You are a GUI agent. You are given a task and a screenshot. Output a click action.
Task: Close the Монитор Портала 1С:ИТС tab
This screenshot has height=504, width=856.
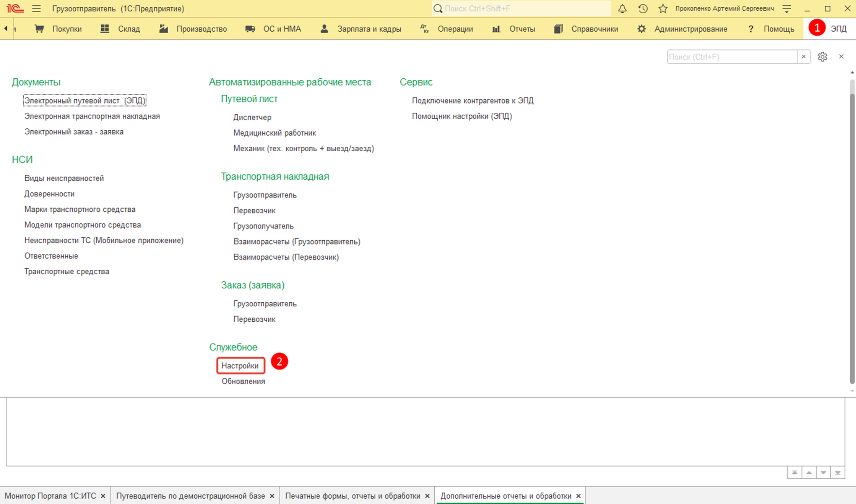click(x=103, y=496)
